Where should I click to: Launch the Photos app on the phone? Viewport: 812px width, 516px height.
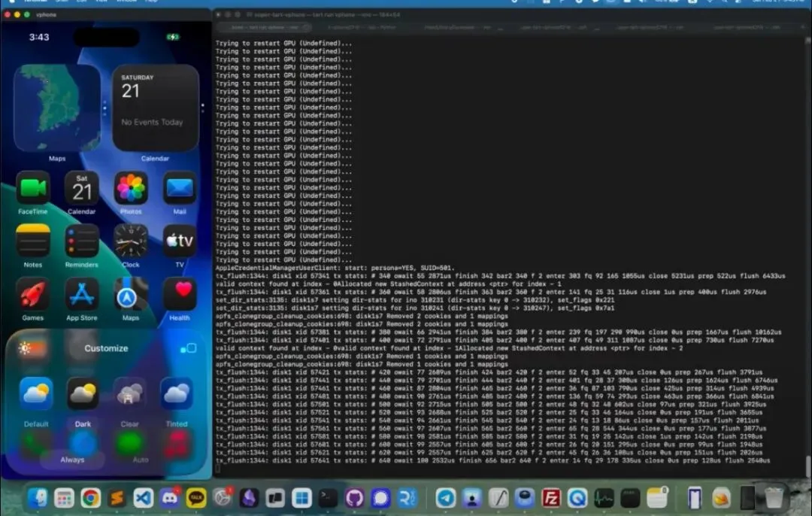click(x=131, y=189)
